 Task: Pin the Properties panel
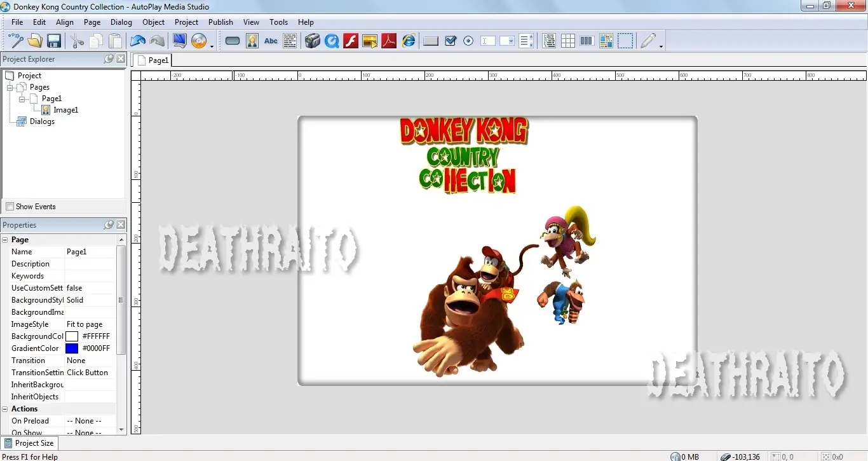click(x=109, y=224)
